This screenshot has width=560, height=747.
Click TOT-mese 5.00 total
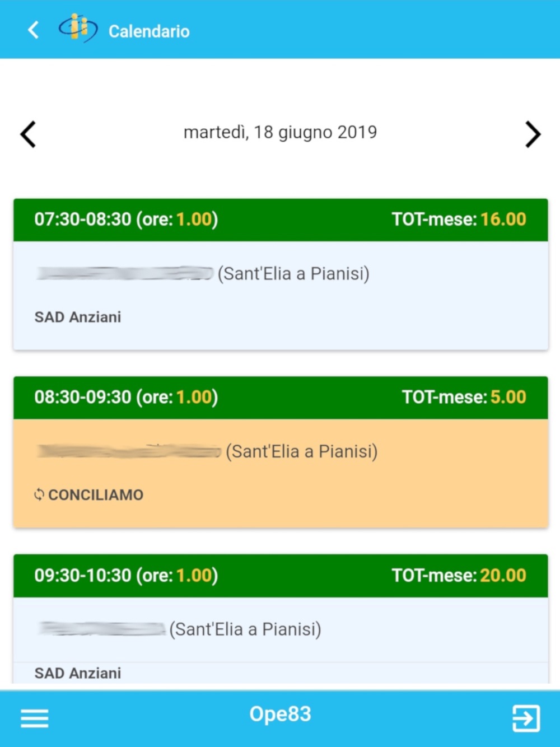464,398
